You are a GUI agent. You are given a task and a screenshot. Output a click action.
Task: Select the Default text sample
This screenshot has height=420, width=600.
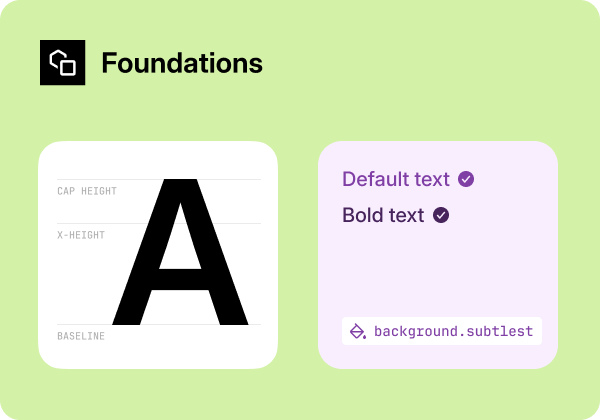point(396,179)
